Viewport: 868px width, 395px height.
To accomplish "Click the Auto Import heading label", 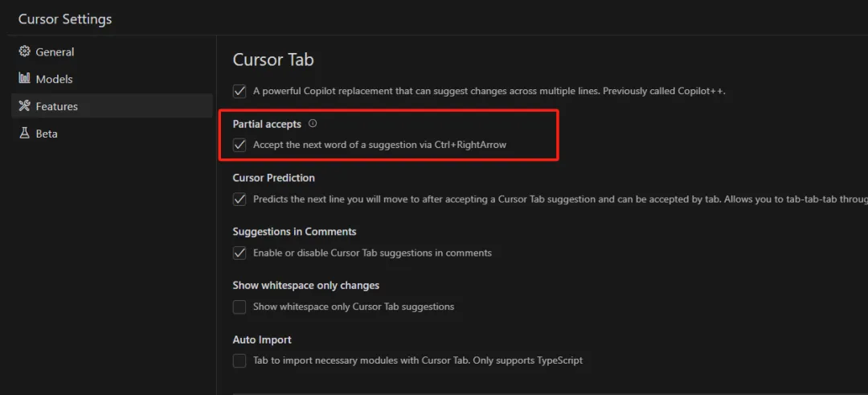I will (262, 339).
